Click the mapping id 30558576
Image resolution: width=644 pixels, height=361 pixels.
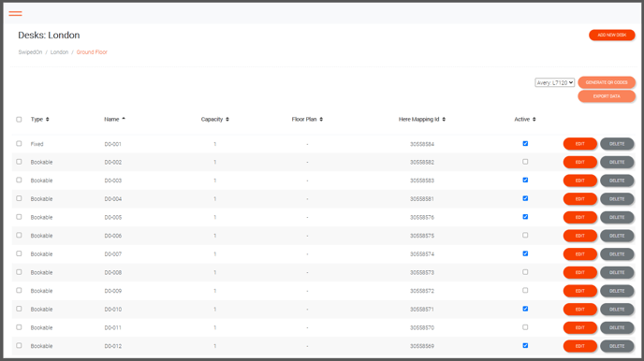422,217
